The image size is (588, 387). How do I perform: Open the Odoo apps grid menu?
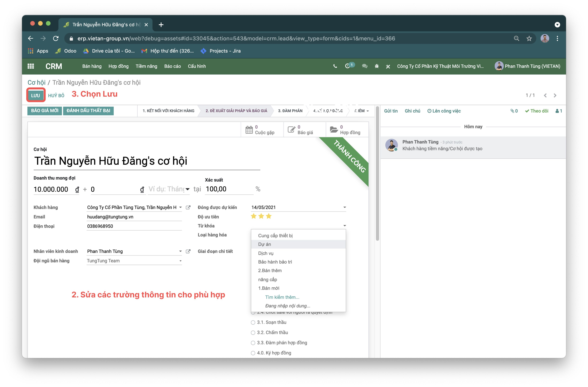(x=31, y=66)
